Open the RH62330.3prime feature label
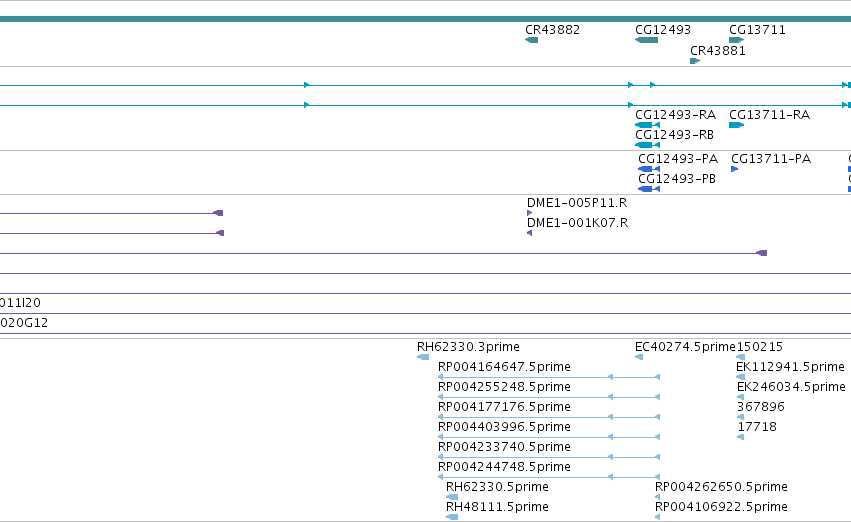Screen dimensions: 851x522 (468, 347)
